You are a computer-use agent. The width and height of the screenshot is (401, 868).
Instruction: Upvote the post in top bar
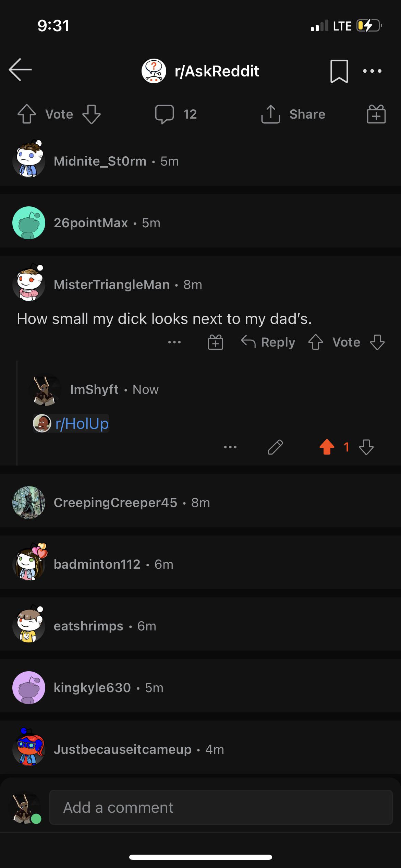pos(27,114)
